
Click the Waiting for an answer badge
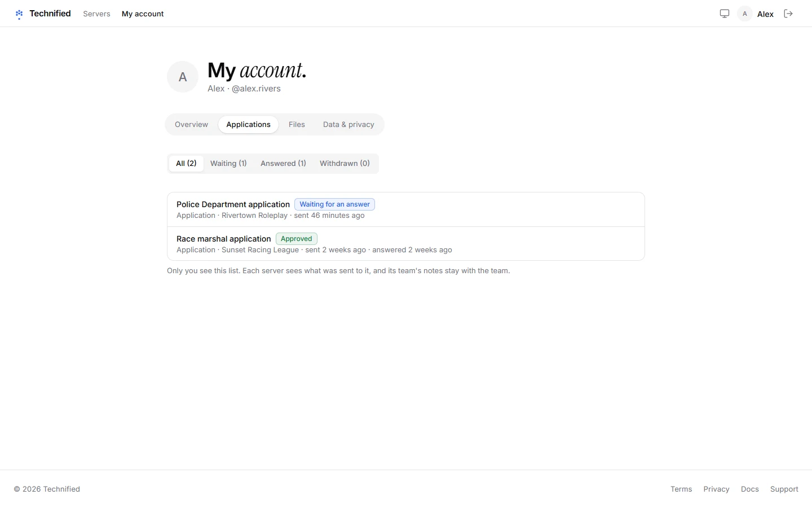[334, 204]
